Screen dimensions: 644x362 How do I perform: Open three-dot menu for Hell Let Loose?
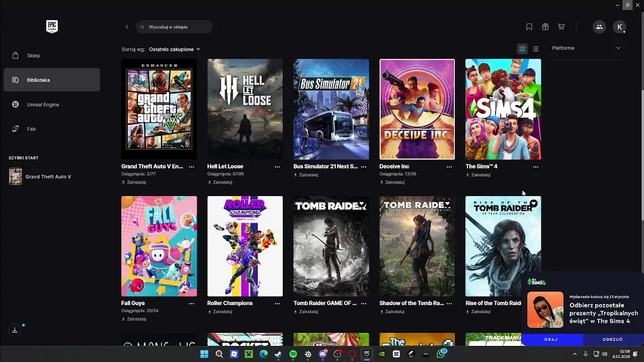click(x=277, y=166)
